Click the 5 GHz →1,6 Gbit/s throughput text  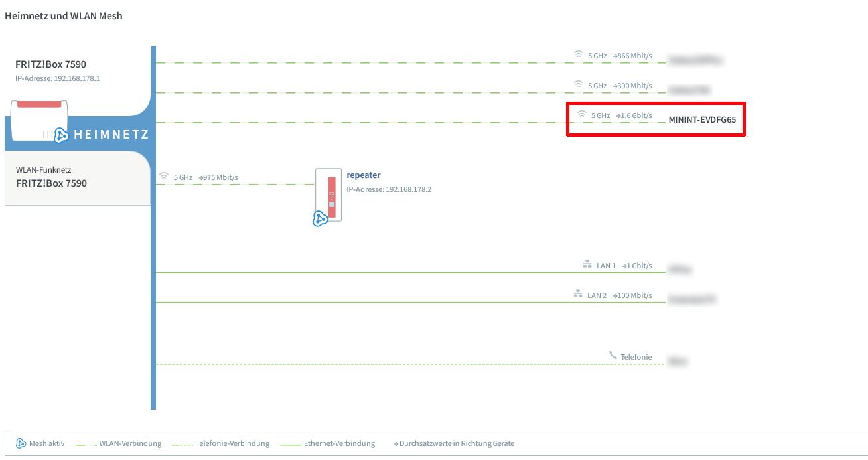pyautogui.click(x=622, y=115)
